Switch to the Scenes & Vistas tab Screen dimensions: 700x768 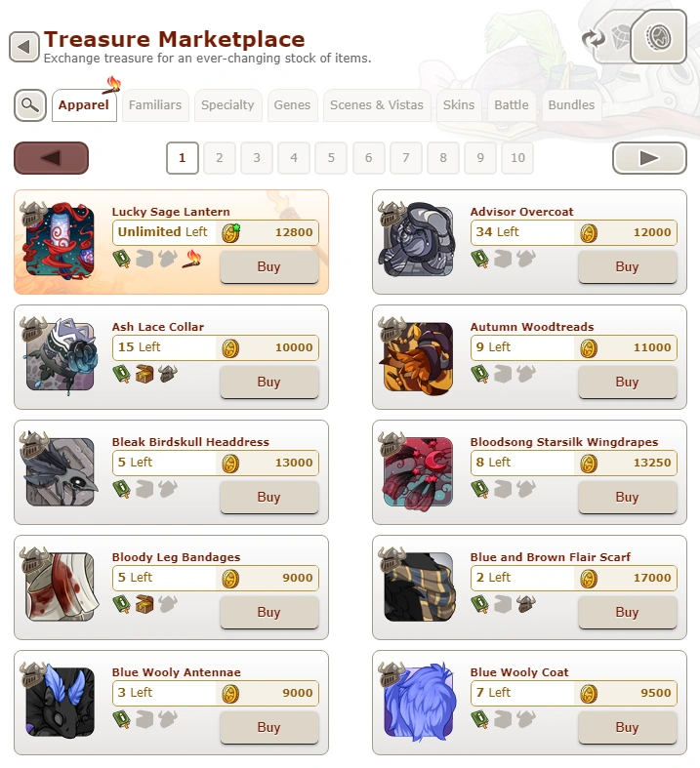click(x=377, y=105)
